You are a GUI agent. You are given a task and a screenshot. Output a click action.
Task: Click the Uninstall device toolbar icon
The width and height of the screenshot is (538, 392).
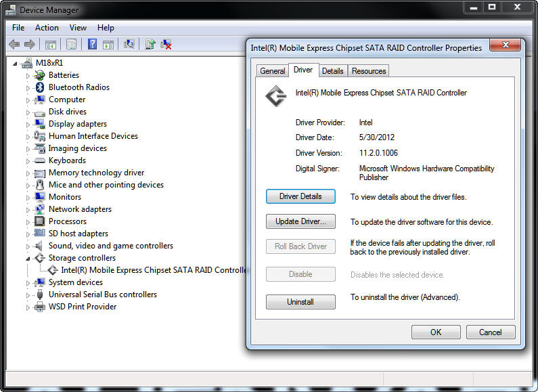click(166, 44)
